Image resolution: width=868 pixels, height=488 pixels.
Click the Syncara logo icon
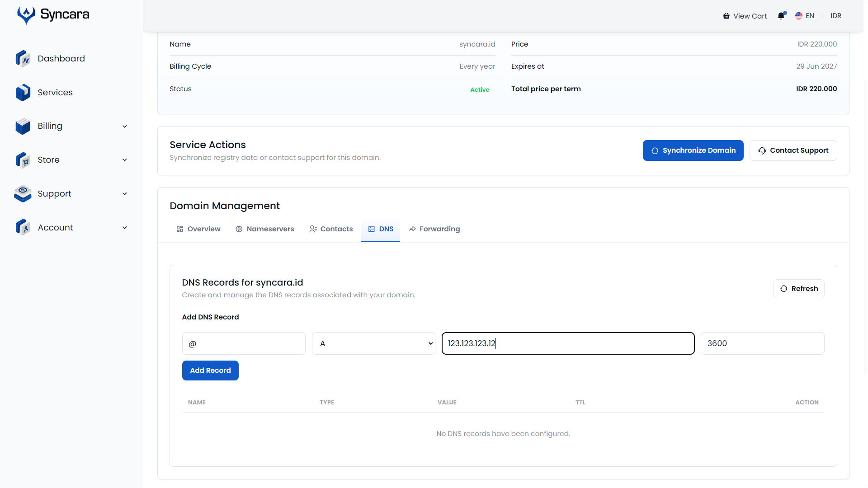coord(26,15)
